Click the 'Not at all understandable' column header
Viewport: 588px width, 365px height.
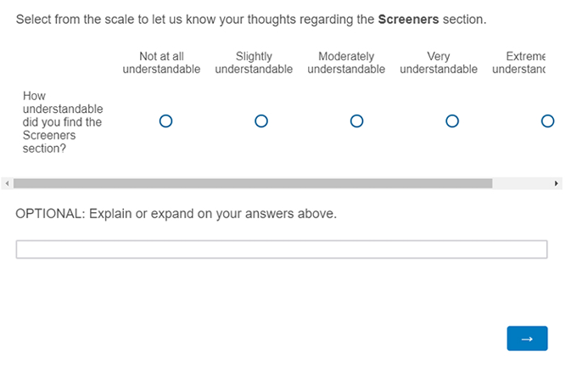(161, 63)
